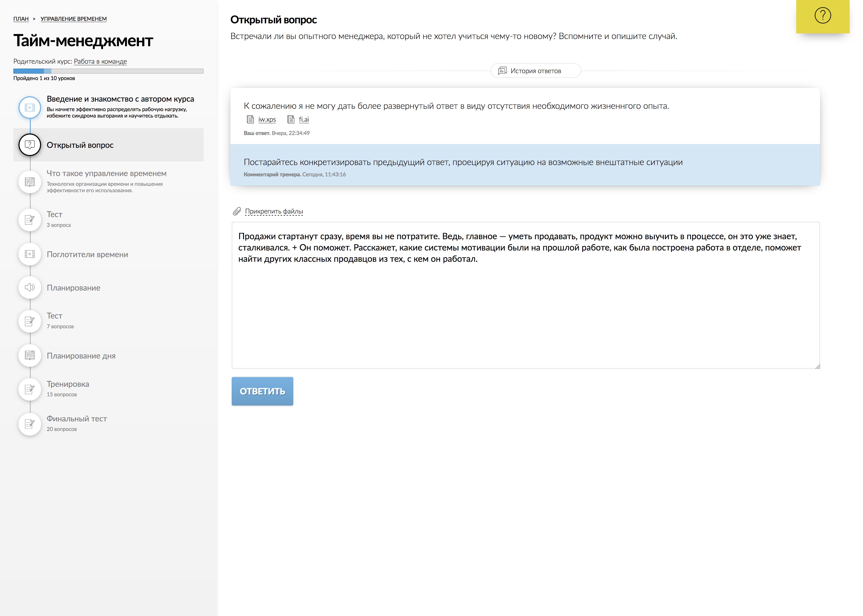Open УПРАВЛЕНИЕ ВРЕМЕНЕМ breadcrumb link
The image size is (863, 616).
74,19
